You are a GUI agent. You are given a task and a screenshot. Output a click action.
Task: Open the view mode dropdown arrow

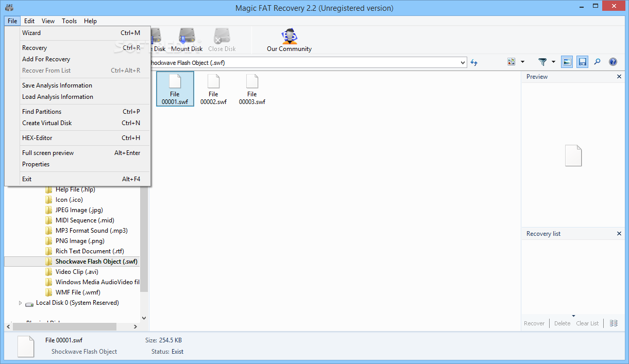tap(522, 62)
